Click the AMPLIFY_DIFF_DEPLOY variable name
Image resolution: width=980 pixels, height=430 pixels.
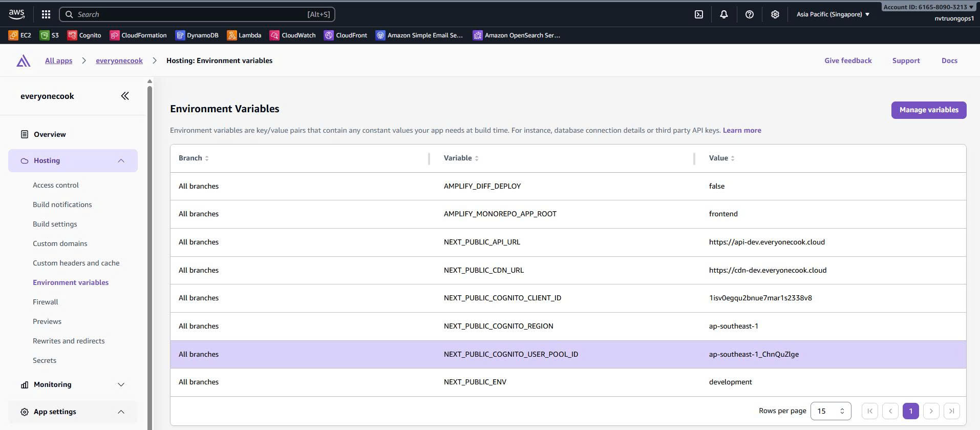click(482, 186)
